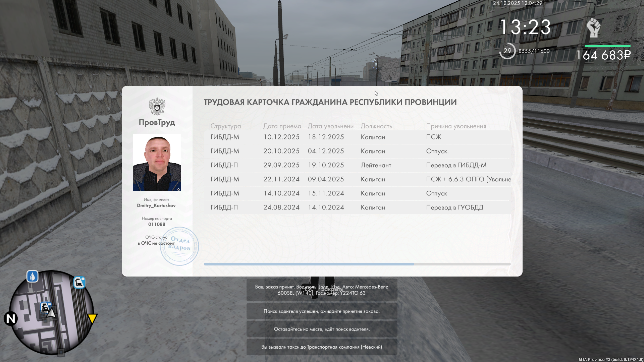Click the Отдел кадров round stamp
The width and height of the screenshot is (644, 362).
click(x=179, y=246)
